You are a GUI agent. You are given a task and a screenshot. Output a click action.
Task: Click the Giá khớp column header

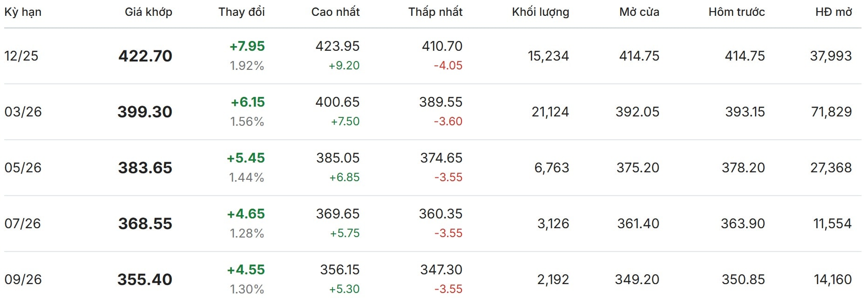148,12
